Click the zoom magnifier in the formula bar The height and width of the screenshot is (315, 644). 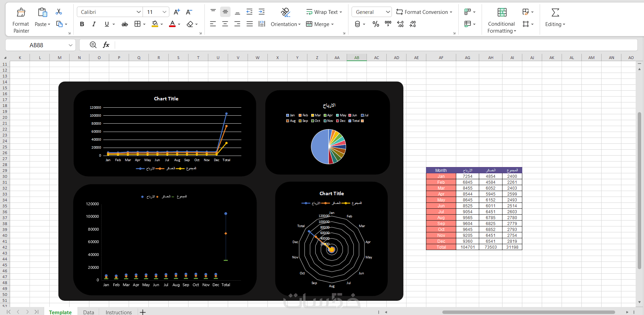(93, 45)
